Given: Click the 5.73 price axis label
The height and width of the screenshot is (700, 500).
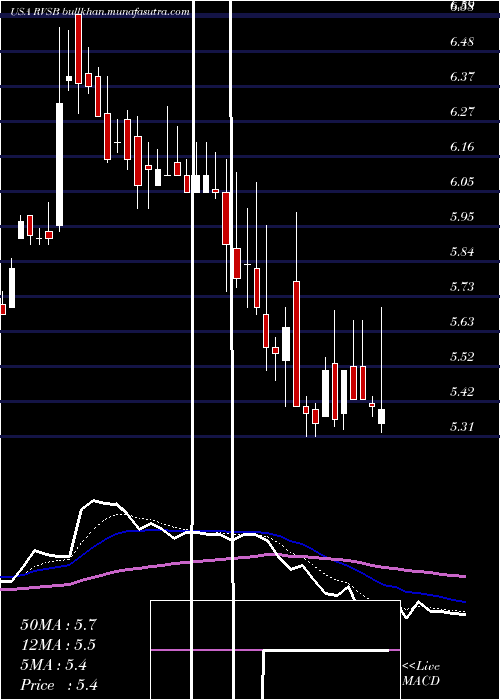Looking at the screenshot, I should pyautogui.click(x=462, y=286).
